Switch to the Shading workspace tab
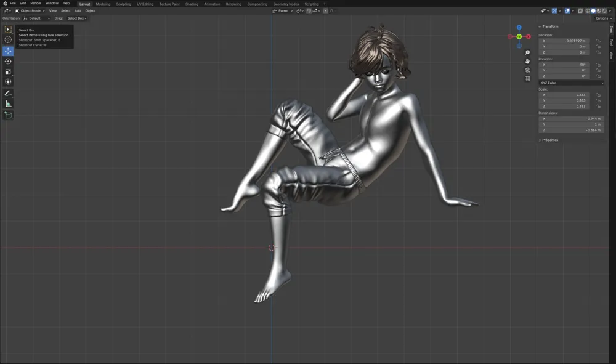 [x=192, y=4]
